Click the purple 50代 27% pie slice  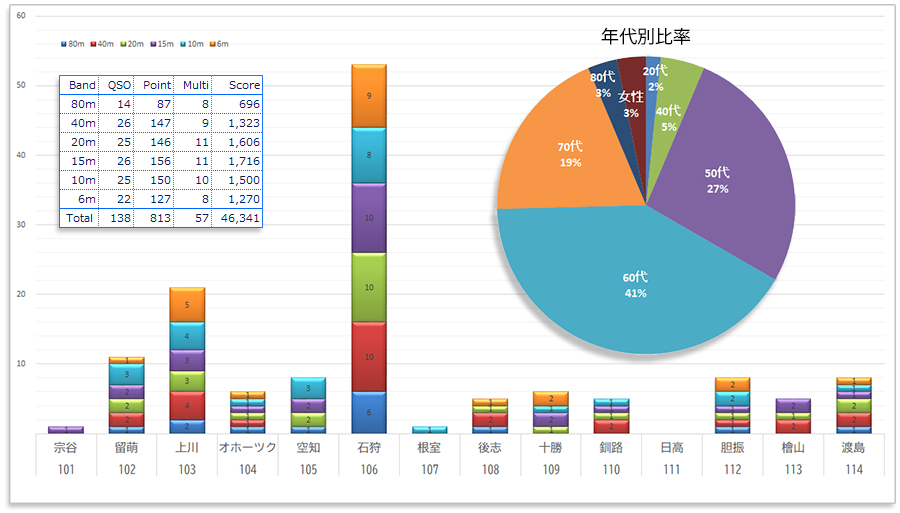pyautogui.click(x=718, y=180)
